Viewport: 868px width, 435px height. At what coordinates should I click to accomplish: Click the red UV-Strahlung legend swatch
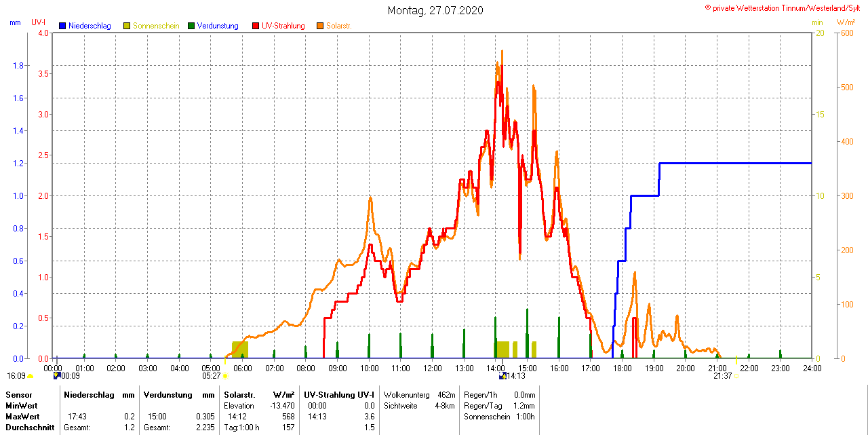pos(256,26)
